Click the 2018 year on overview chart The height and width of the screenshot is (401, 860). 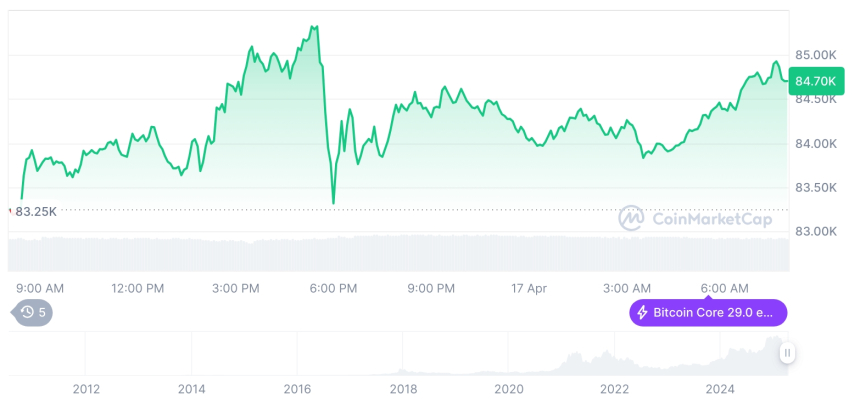tap(403, 388)
